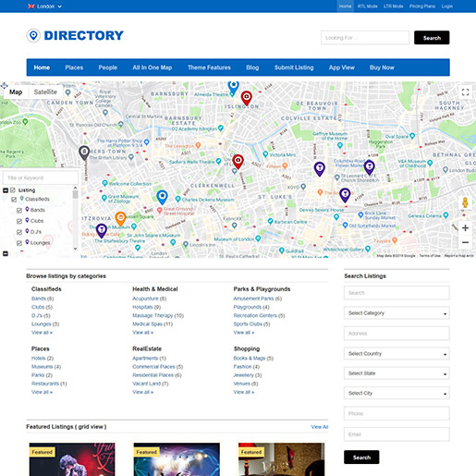Click the Oval Space map place pin
Viewport: 476px width, 476px height.
[x=412, y=136]
